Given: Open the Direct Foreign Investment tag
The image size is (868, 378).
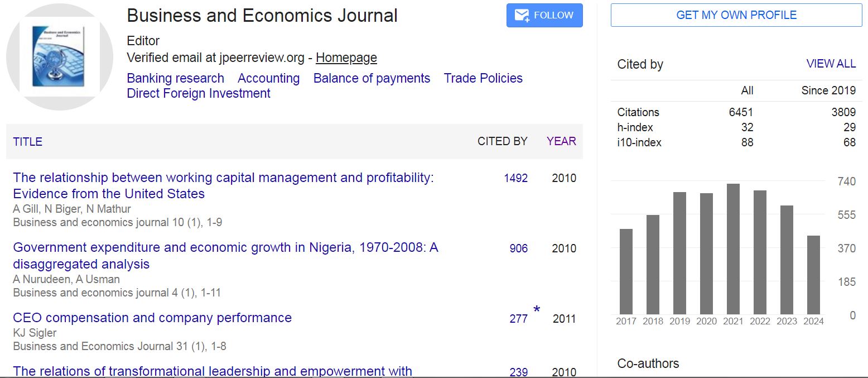Looking at the screenshot, I should 199,93.
